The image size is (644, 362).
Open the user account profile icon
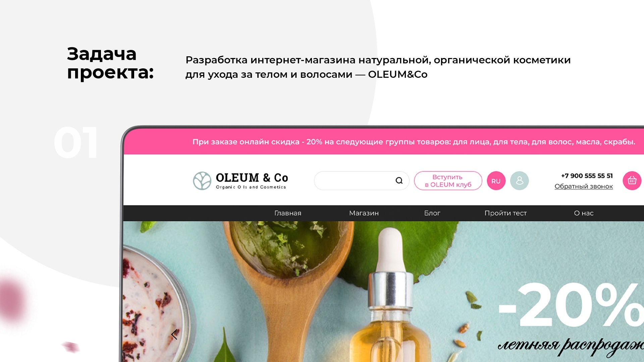[x=519, y=181]
